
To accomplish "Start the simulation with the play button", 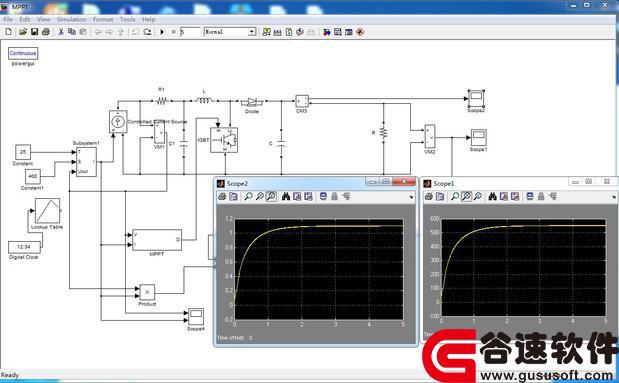I will [x=162, y=32].
